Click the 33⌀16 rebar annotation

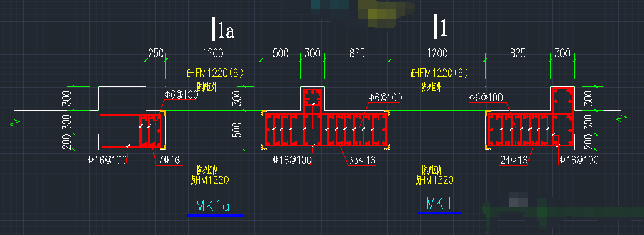pyautogui.click(x=362, y=160)
